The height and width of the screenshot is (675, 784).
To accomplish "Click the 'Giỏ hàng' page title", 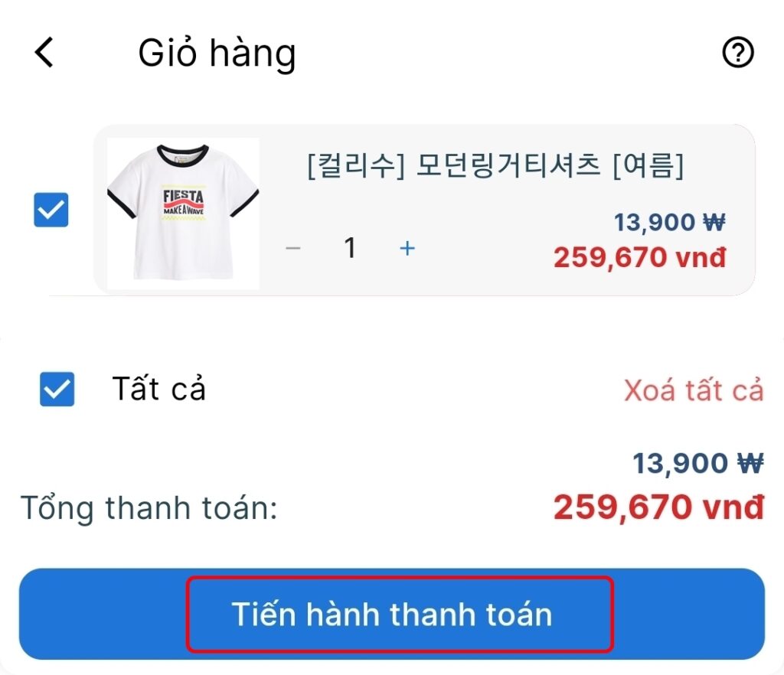I will click(217, 53).
